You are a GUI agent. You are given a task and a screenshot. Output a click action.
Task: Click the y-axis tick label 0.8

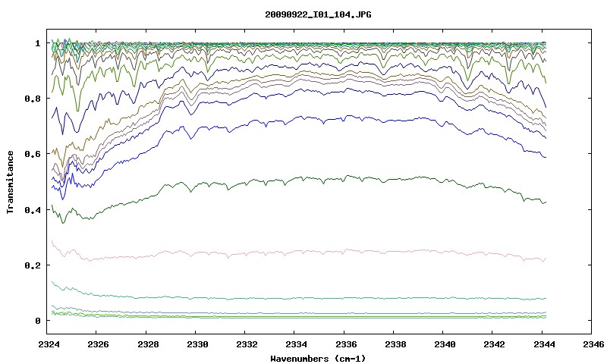32,99
